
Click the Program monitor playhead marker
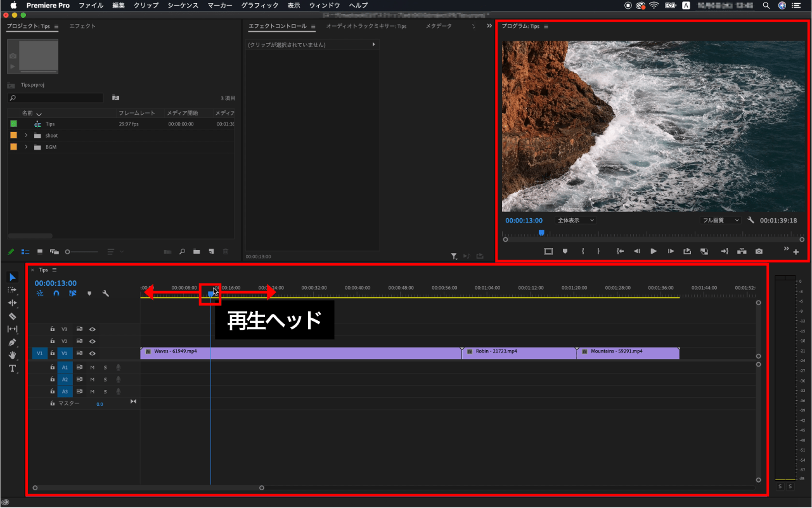point(541,233)
